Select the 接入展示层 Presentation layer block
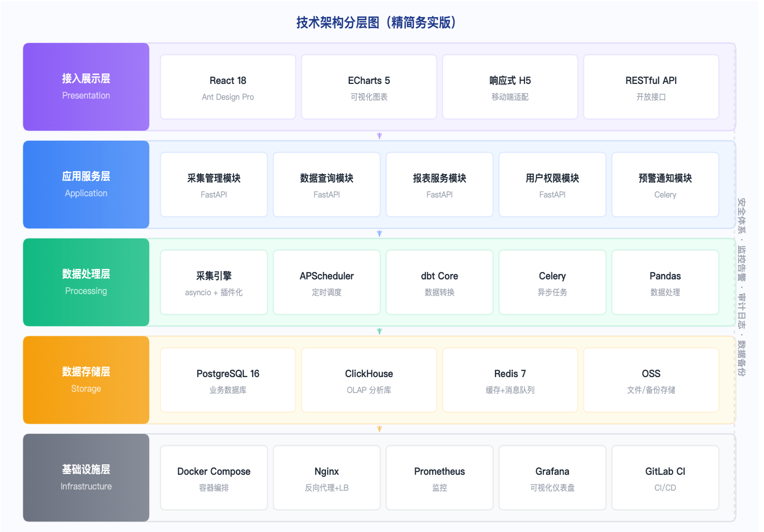The width and height of the screenshot is (764, 532). (x=86, y=87)
